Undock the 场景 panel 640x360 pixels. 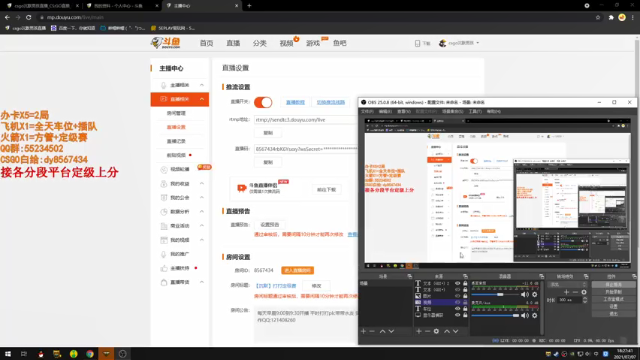pyautogui.click(x=409, y=276)
